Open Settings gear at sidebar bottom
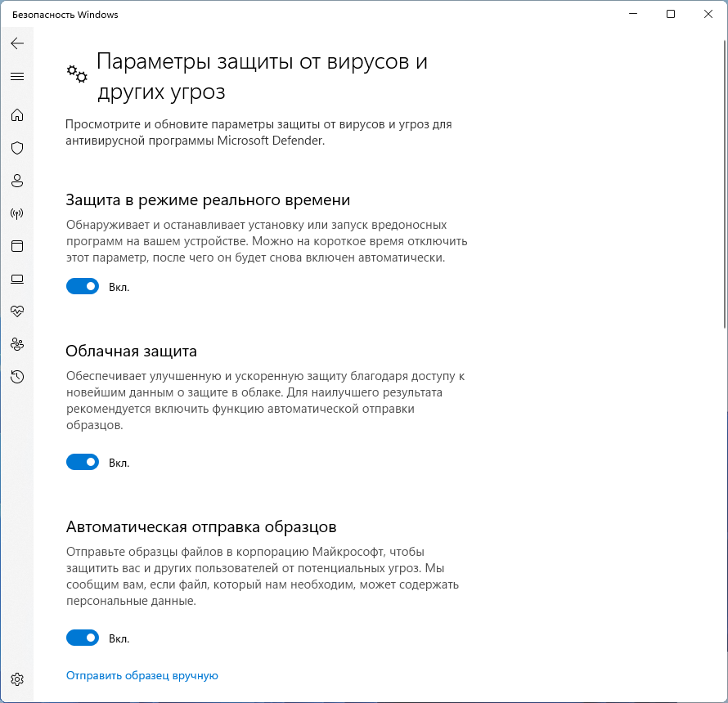 coord(17,679)
